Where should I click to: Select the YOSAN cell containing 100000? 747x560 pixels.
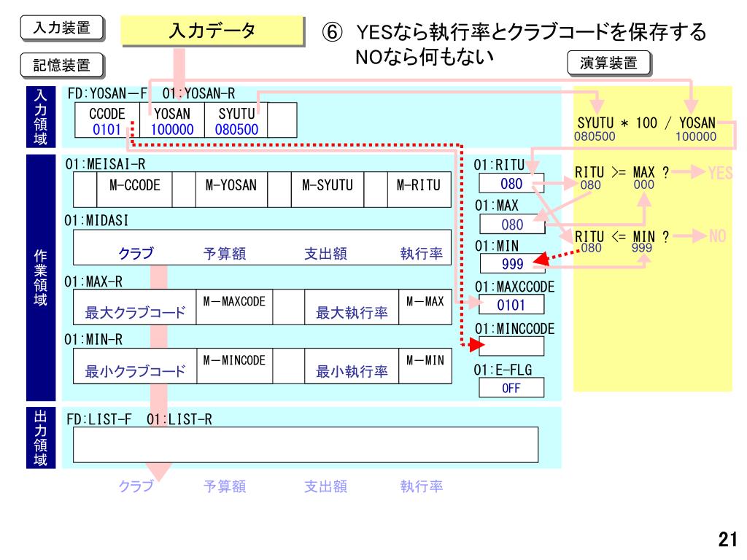click(172, 120)
